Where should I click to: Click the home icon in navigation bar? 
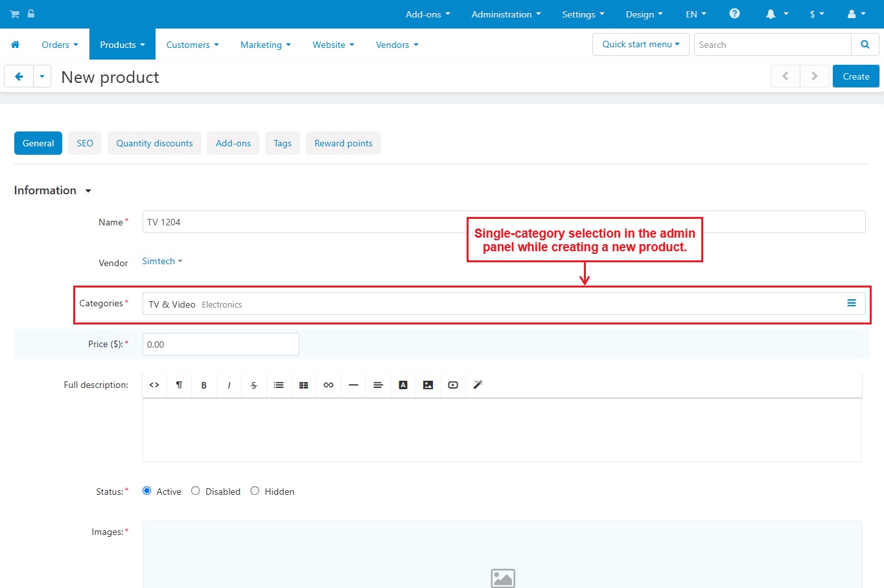tap(15, 45)
